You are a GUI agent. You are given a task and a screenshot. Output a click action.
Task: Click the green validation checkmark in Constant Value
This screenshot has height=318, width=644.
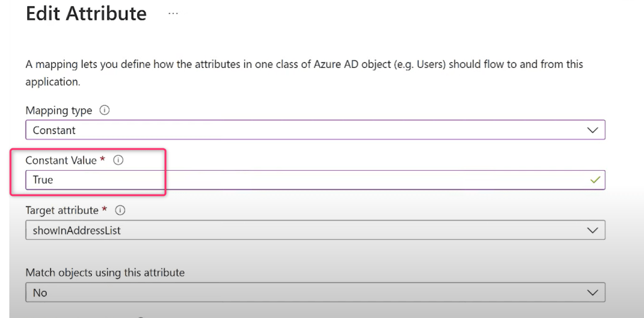[x=595, y=180]
